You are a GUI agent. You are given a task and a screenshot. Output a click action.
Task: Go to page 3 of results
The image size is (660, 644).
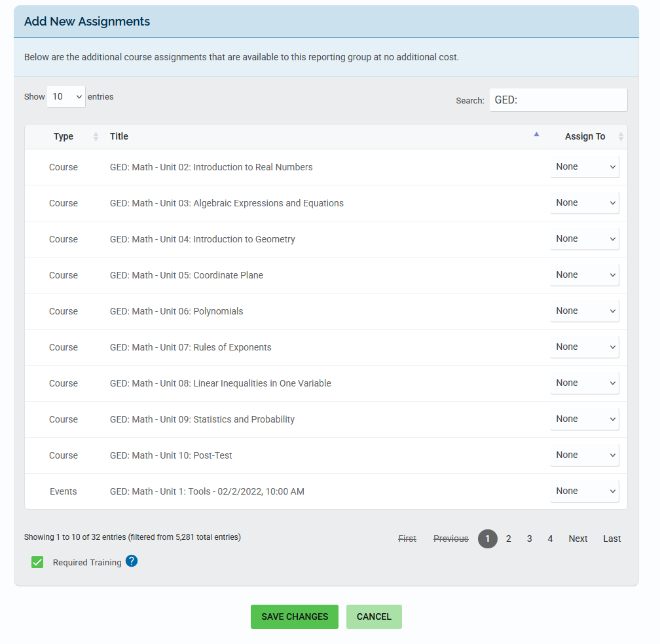[x=529, y=539]
